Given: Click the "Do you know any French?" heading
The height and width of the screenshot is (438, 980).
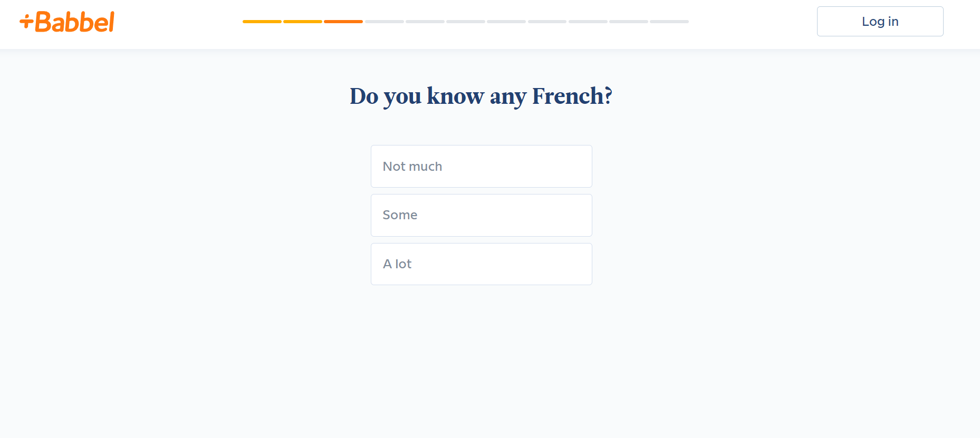Looking at the screenshot, I should (481, 96).
